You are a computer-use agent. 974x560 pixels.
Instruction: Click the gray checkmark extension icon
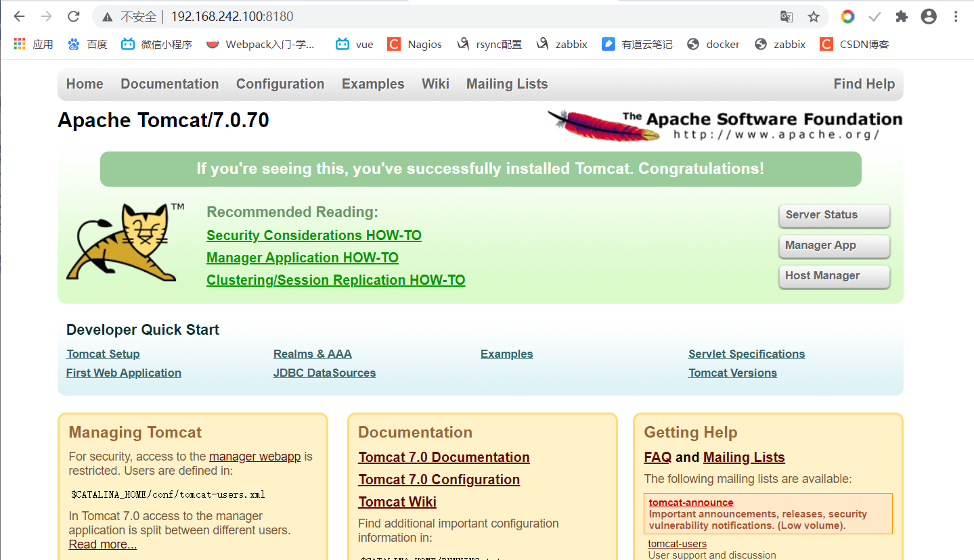point(875,16)
